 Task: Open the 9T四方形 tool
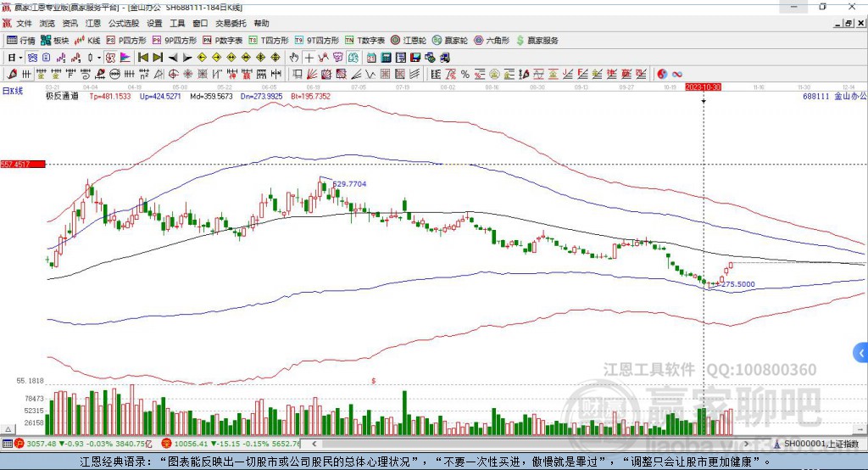317,41
